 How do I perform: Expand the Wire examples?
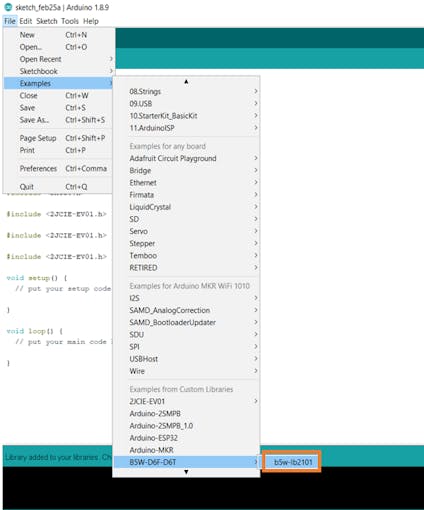click(186, 371)
